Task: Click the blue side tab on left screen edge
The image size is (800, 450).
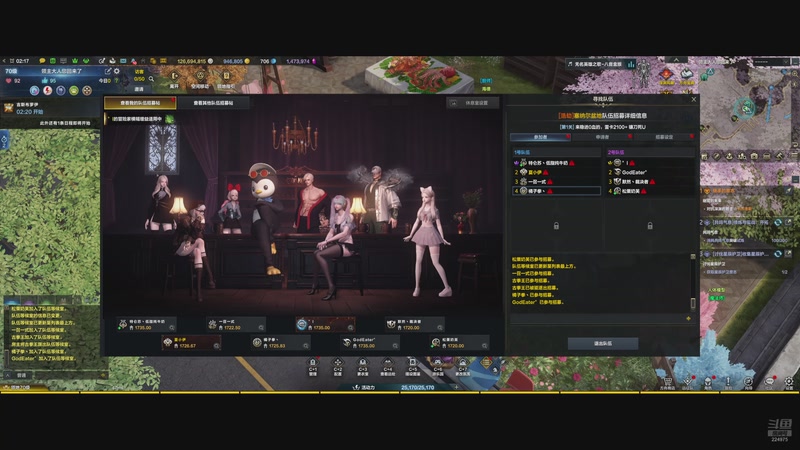Action: click(4, 140)
